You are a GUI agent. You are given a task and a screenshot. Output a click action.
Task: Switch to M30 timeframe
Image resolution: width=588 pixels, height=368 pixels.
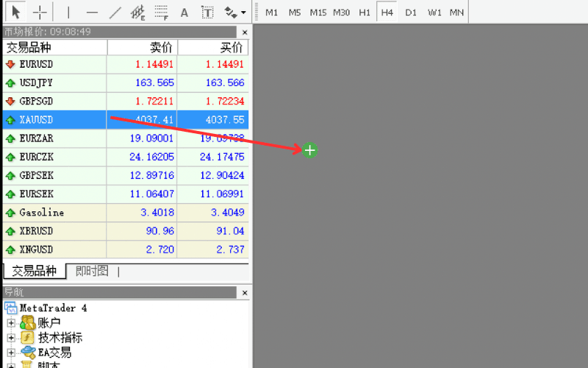point(341,13)
